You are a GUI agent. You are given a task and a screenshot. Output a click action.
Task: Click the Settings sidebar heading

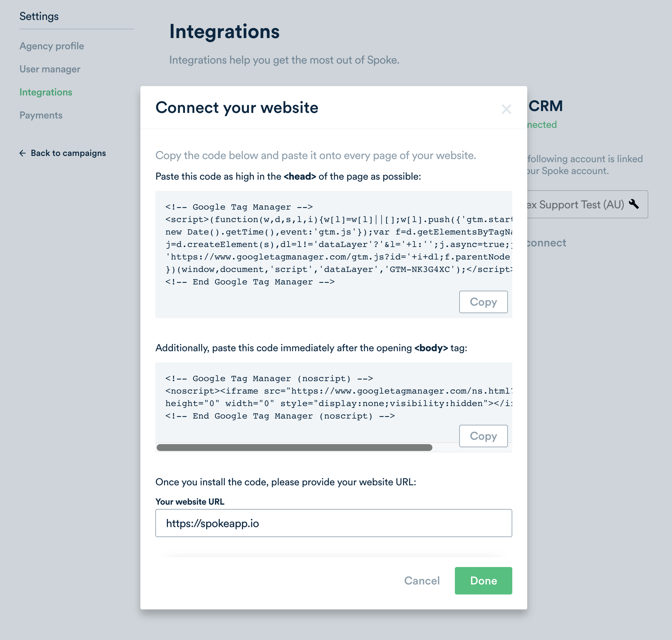(39, 16)
